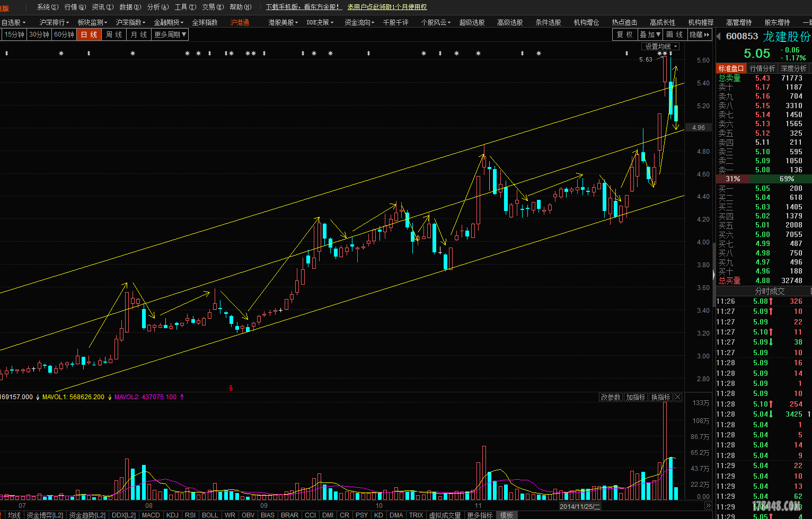Open the 资讯(I) menu

click(102, 7)
